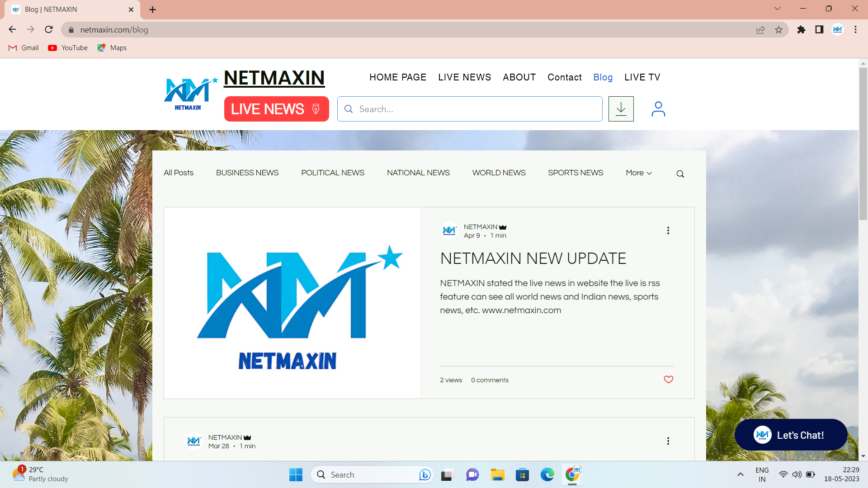Open the NATIONAL NEWS category tab
868x488 pixels.
(418, 173)
